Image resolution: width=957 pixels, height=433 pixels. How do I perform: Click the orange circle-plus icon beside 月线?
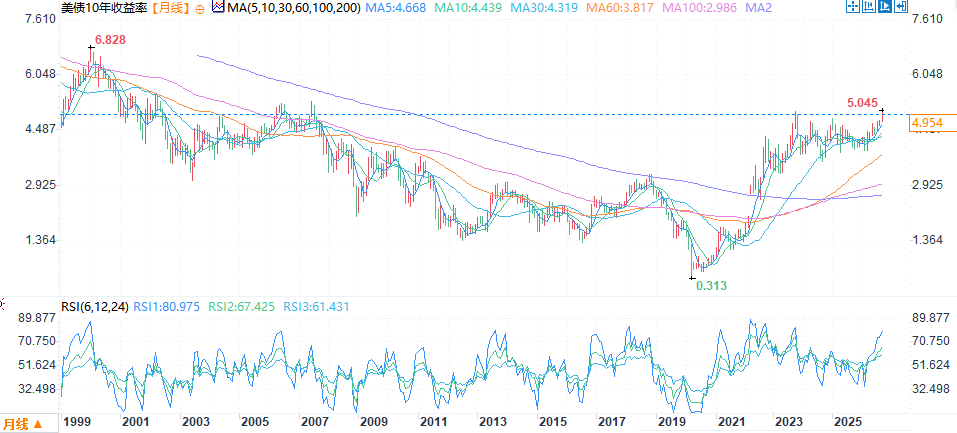tap(201, 8)
